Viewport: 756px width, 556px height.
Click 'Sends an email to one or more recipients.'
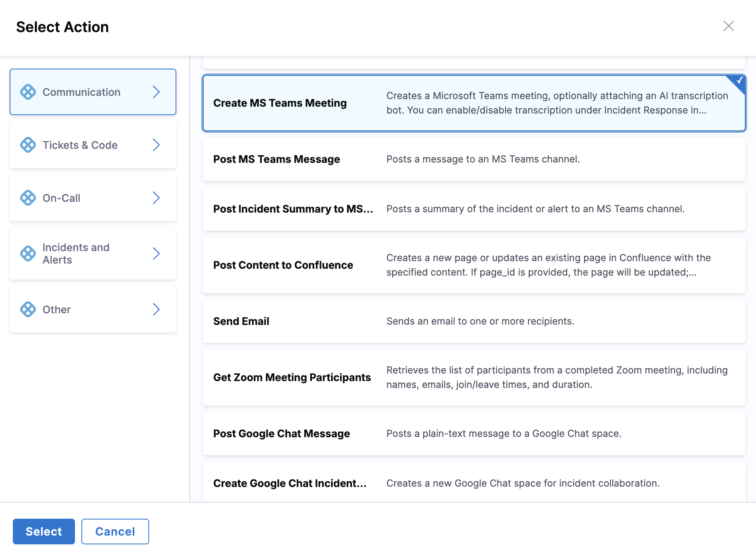[480, 321]
